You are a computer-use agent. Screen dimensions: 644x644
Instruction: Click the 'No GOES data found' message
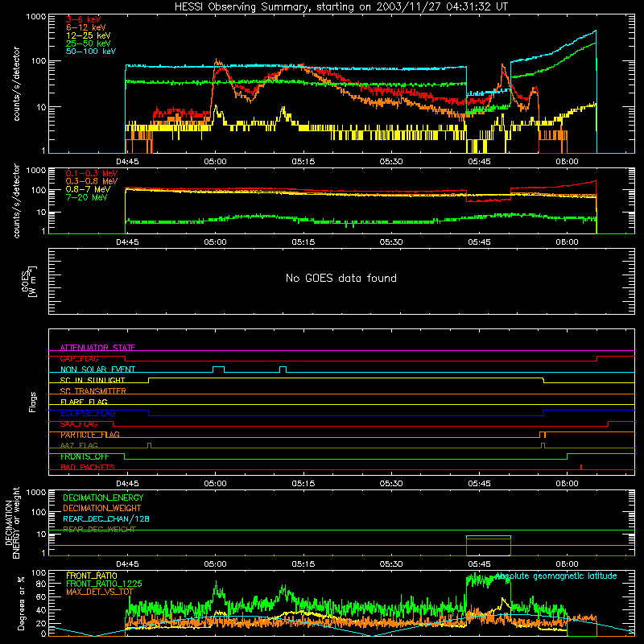click(x=341, y=278)
